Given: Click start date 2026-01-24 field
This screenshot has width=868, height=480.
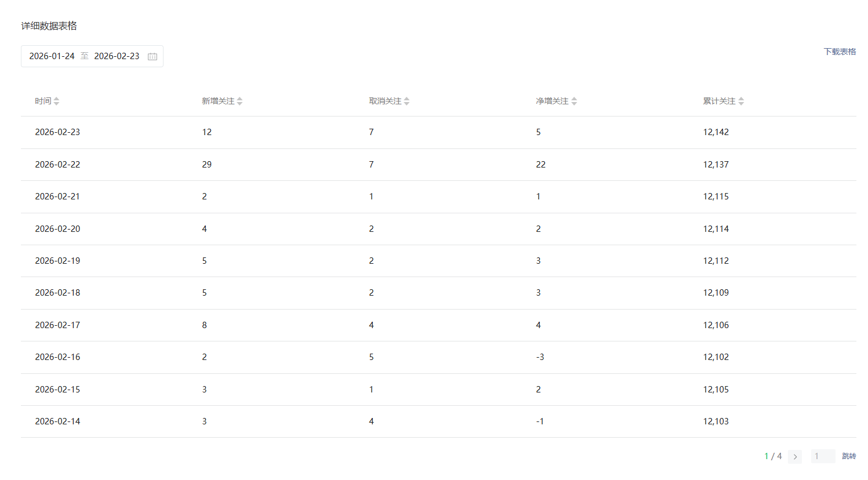Looking at the screenshot, I should tap(52, 56).
